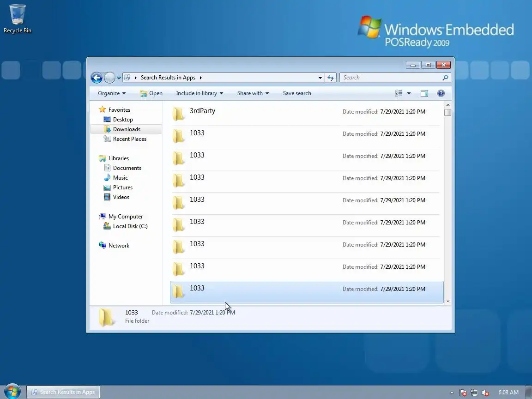Open Pictures library

pyautogui.click(x=122, y=187)
